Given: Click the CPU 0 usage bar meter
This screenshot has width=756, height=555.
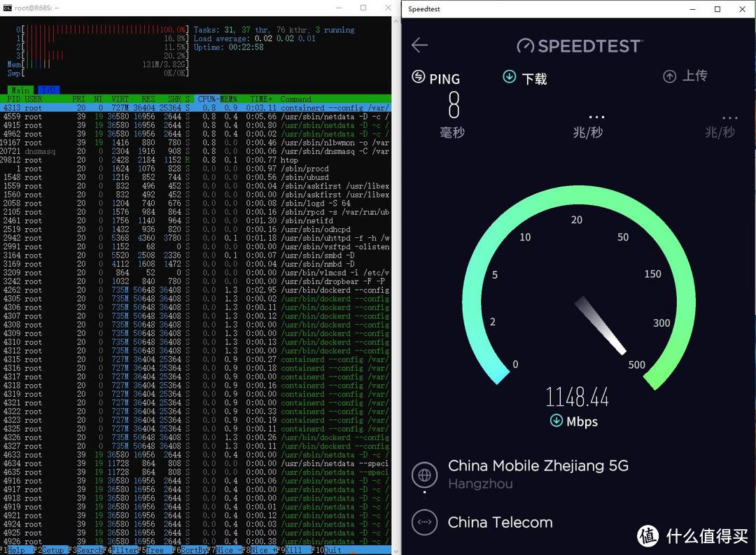Looking at the screenshot, I should 104,30.
